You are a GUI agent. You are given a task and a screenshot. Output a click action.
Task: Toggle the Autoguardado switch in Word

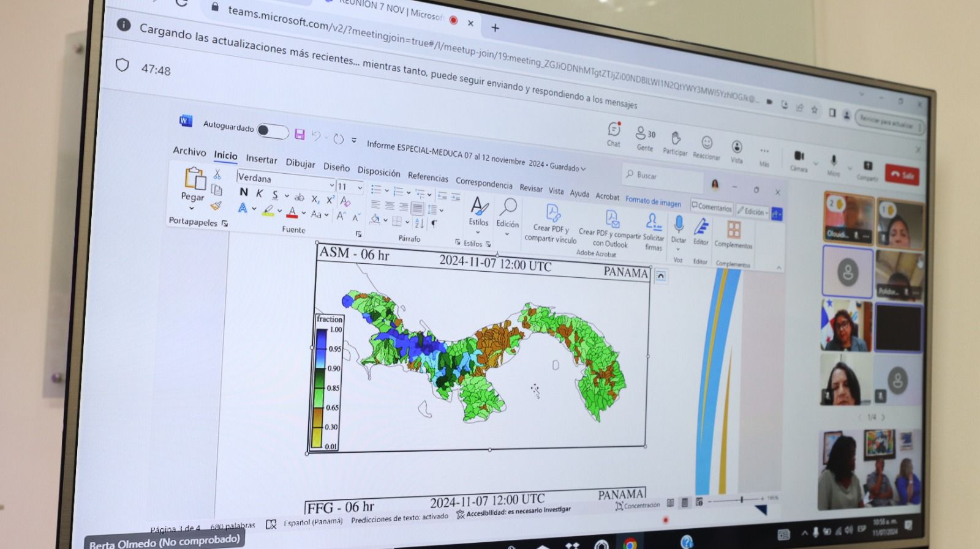(x=273, y=131)
